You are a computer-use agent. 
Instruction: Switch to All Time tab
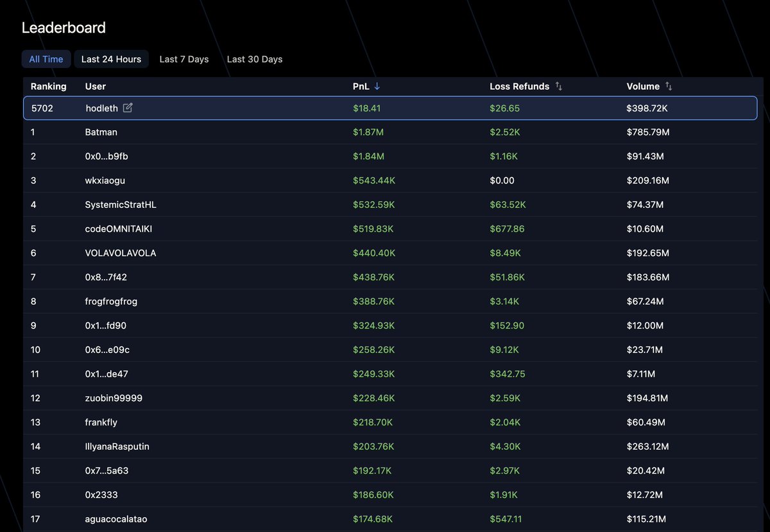tap(46, 59)
